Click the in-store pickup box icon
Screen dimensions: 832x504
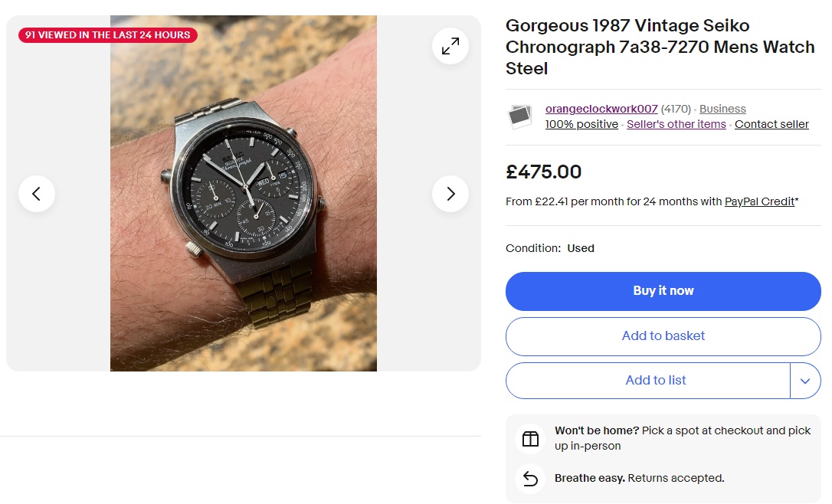(x=529, y=437)
